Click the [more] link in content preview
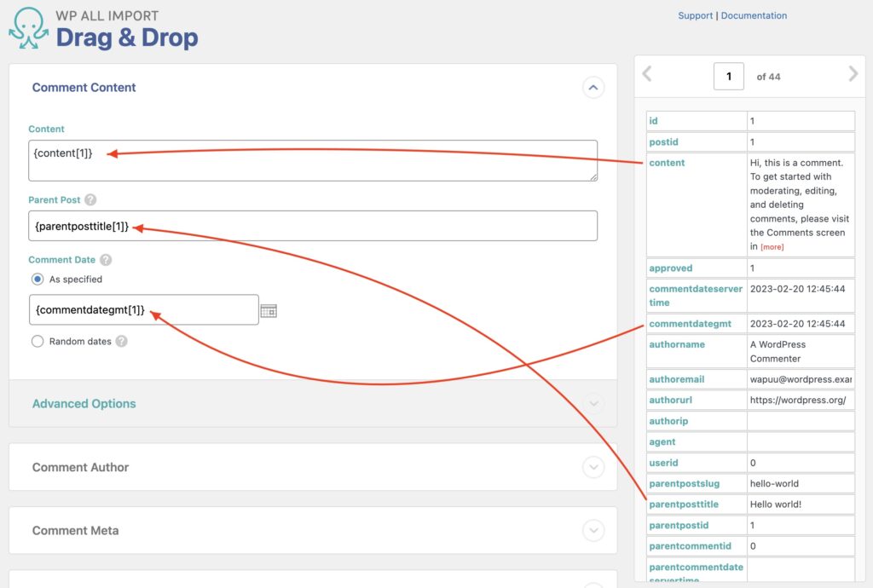The height and width of the screenshot is (588, 873). (772, 246)
